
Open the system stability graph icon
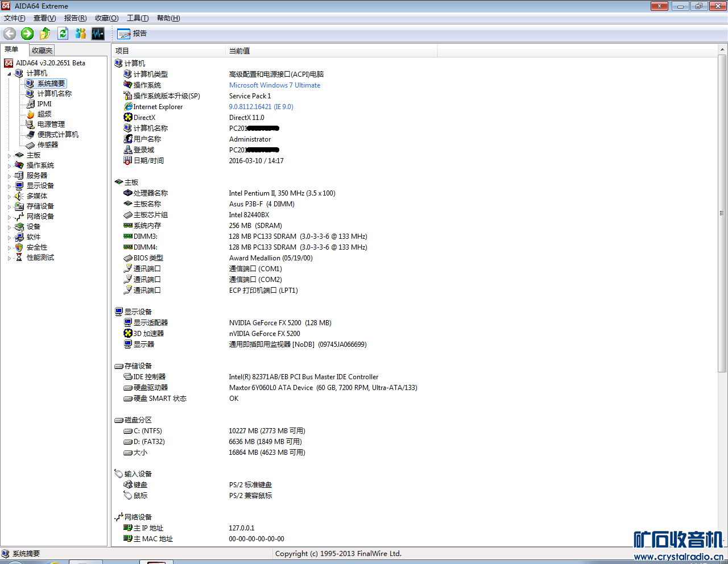(x=98, y=34)
